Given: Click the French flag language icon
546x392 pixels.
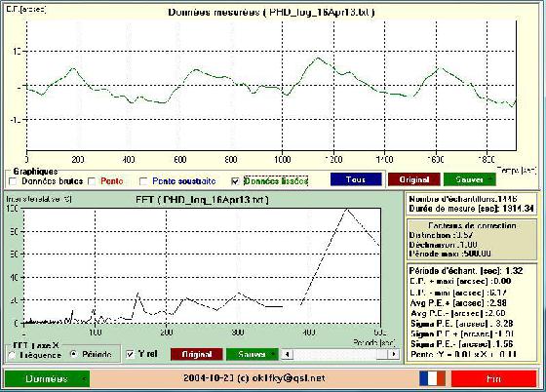Looking at the screenshot, I should 432,378.
